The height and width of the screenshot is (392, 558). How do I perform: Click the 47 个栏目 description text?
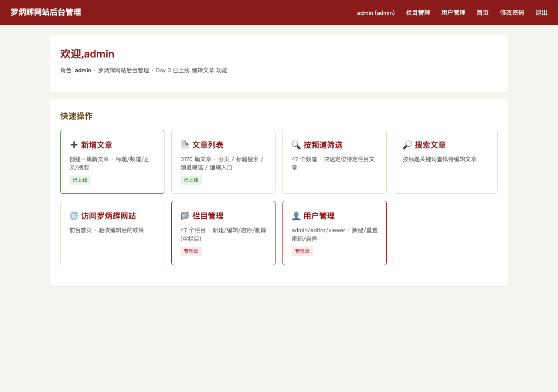[223, 234]
